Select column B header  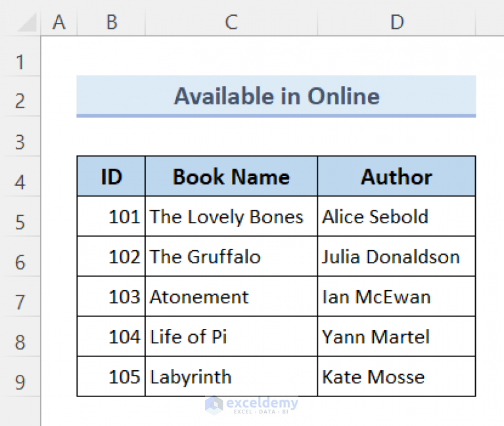point(111,22)
